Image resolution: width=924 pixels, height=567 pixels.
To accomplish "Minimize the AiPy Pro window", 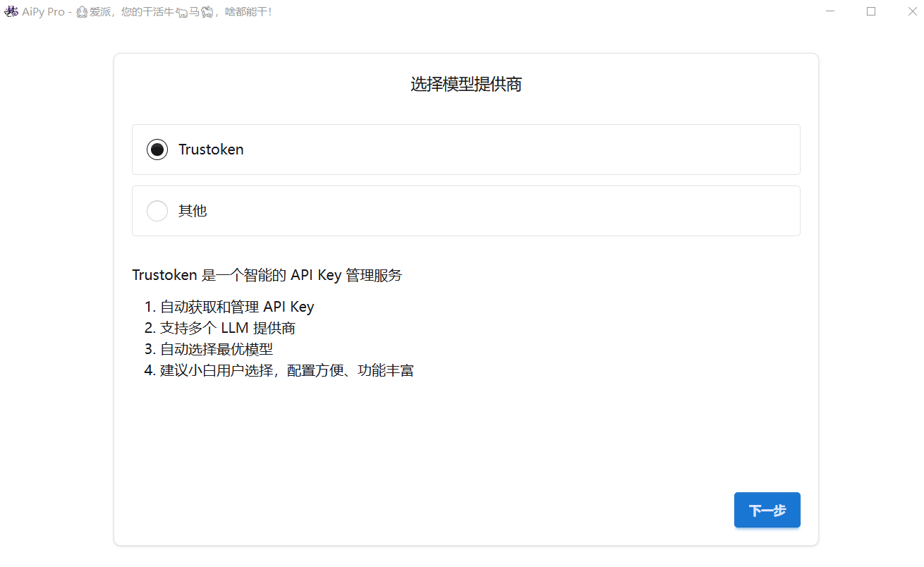I will (831, 11).
